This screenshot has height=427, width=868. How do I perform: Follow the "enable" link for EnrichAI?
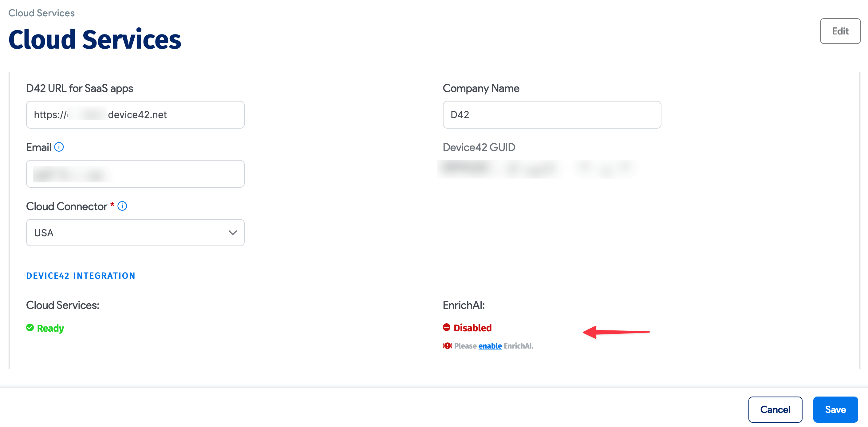[490, 346]
